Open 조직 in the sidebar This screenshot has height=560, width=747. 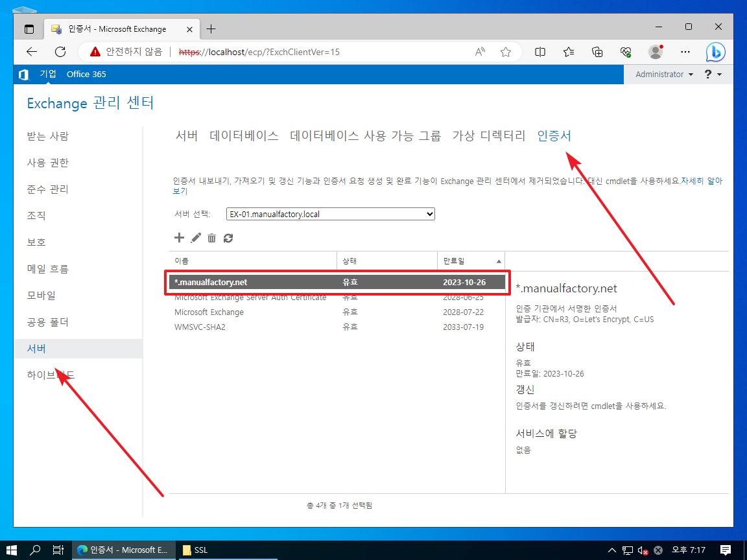(36, 216)
